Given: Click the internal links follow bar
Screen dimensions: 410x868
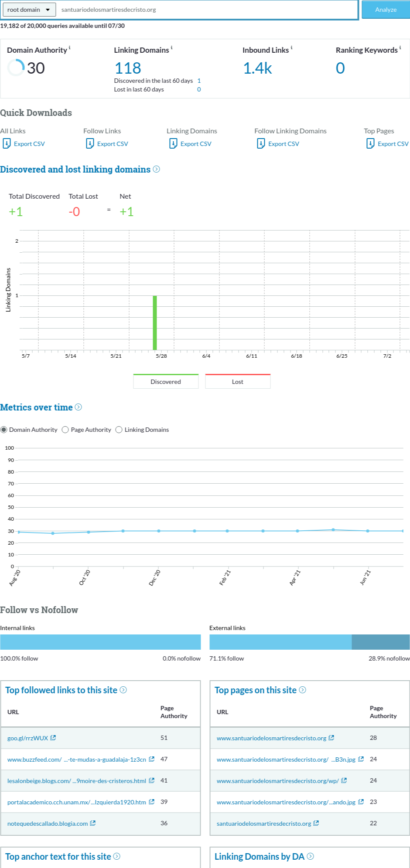Looking at the screenshot, I should (100, 642).
